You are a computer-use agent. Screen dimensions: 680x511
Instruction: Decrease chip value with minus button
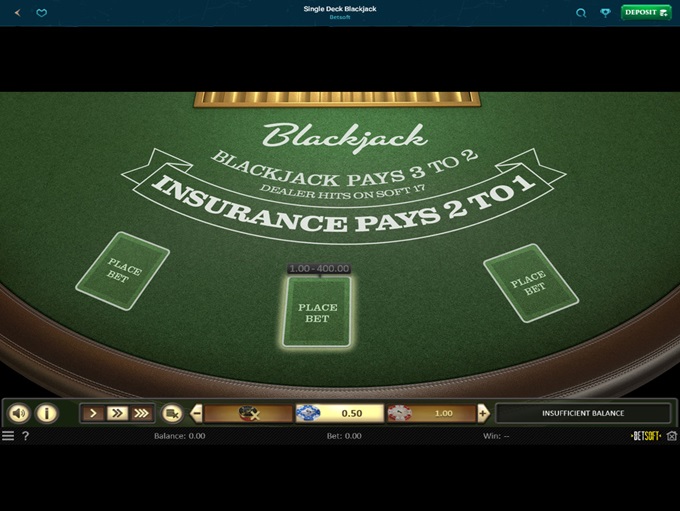click(x=196, y=413)
